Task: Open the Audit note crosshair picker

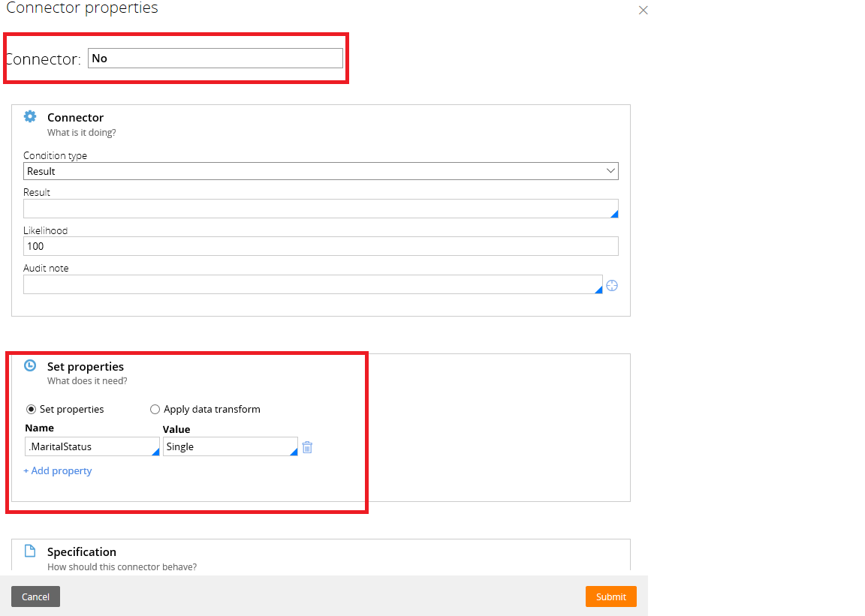Action: [x=612, y=286]
